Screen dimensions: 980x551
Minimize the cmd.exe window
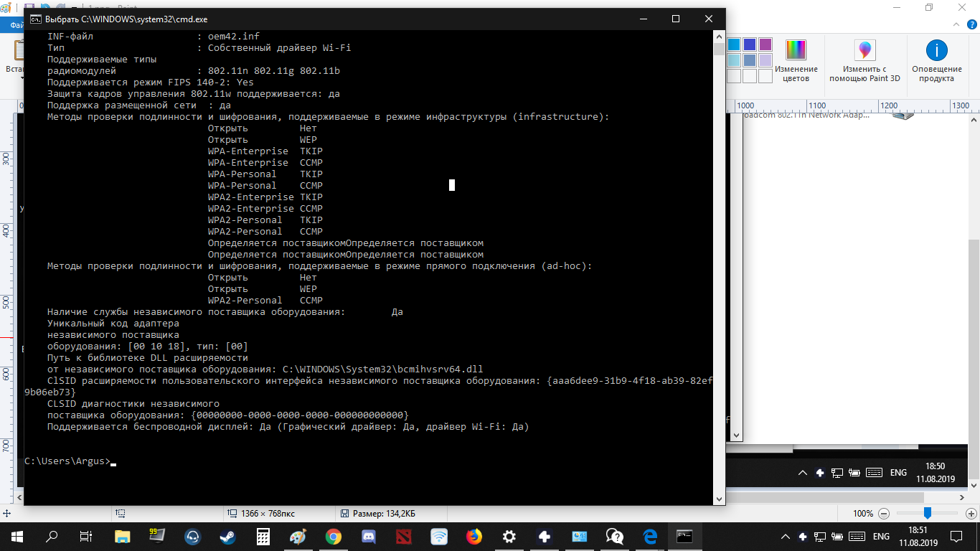tap(643, 19)
